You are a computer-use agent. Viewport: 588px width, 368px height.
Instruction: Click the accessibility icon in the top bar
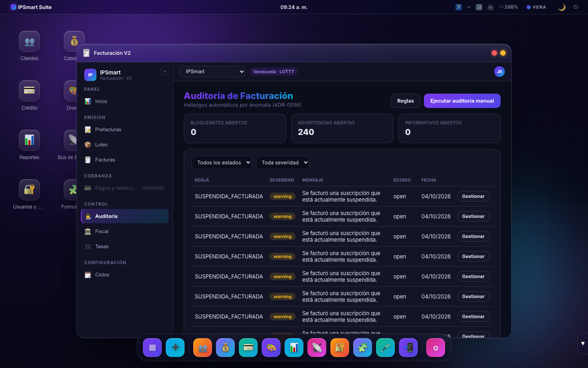click(x=459, y=7)
